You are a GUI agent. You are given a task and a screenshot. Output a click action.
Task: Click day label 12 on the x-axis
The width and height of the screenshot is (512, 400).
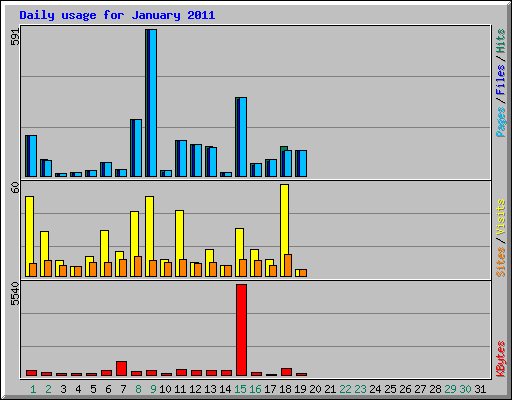click(x=195, y=389)
